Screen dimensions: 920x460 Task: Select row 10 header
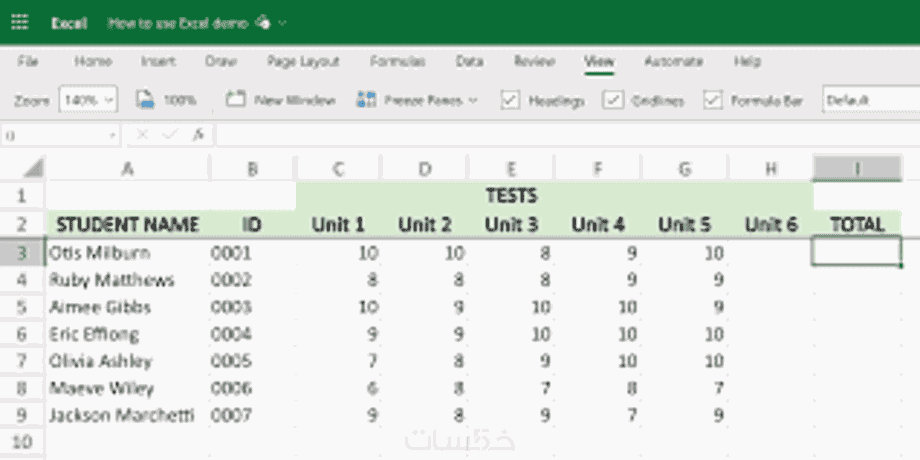(x=22, y=442)
